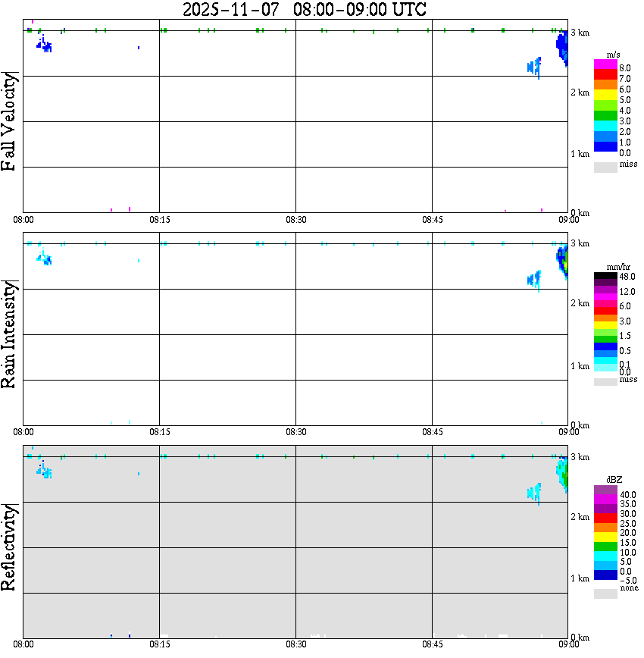
Task: Select the orange 6.0 m/s legend swatch
Action: [x=605, y=85]
